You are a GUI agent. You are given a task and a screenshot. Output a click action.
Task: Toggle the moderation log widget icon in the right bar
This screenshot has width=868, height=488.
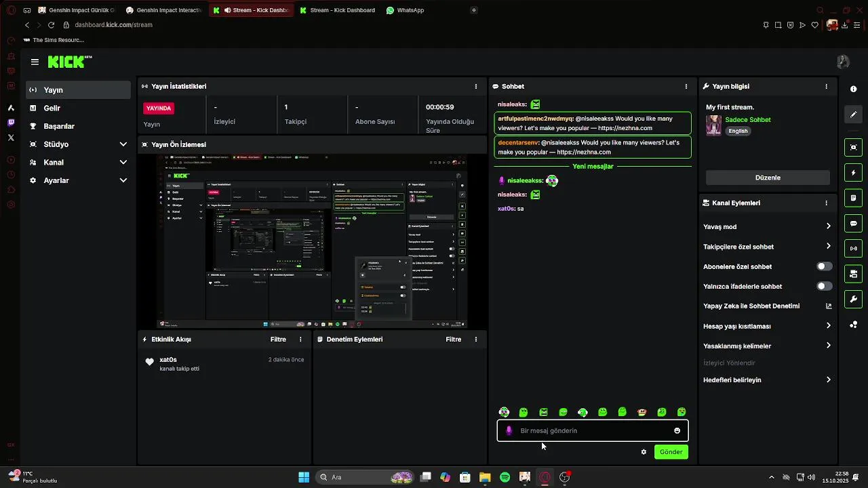pos(853,198)
